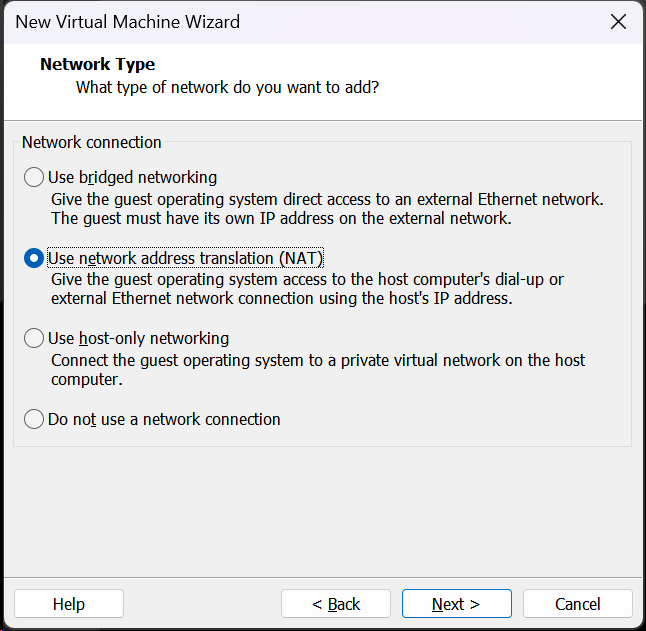Click the host-only description 'Connect the guest operating system to a private virtual network'

pos(318,370)
